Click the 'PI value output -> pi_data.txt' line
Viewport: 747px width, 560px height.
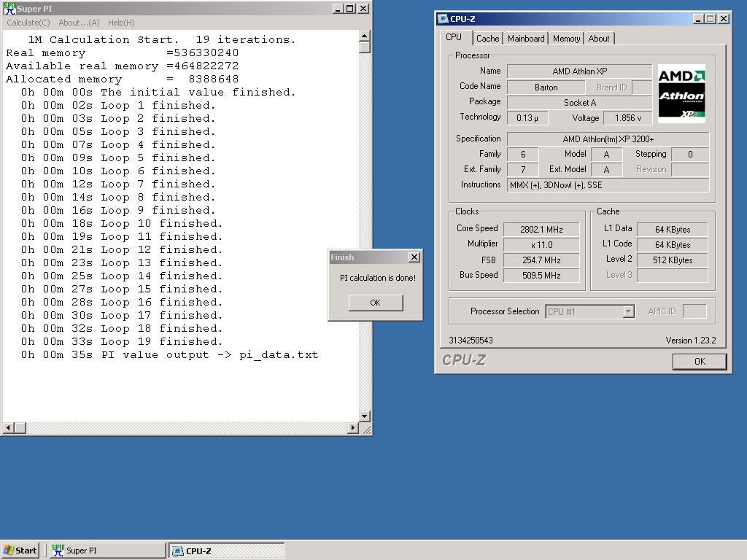coord(169,355)
